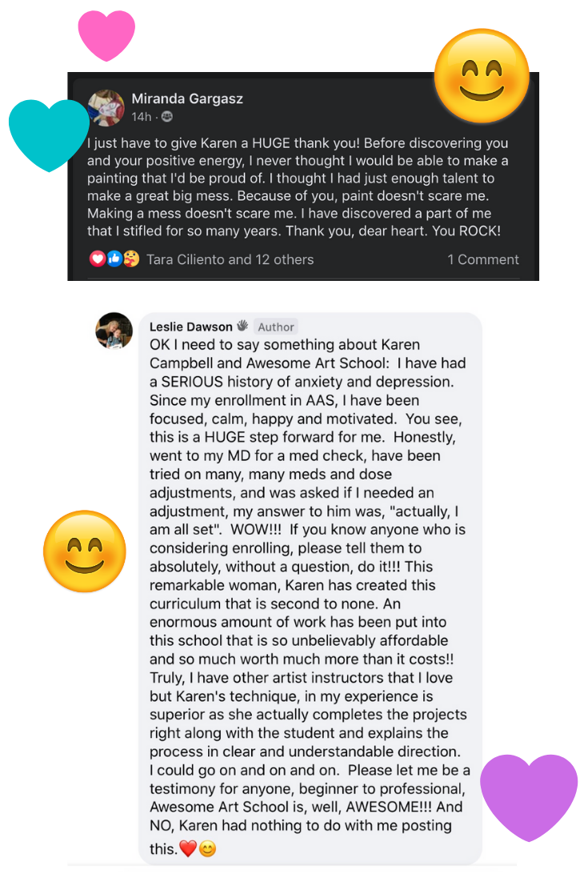Click the Author badge
The height and width of the screenshot is (882, 588).
click(x=275, y=327)
